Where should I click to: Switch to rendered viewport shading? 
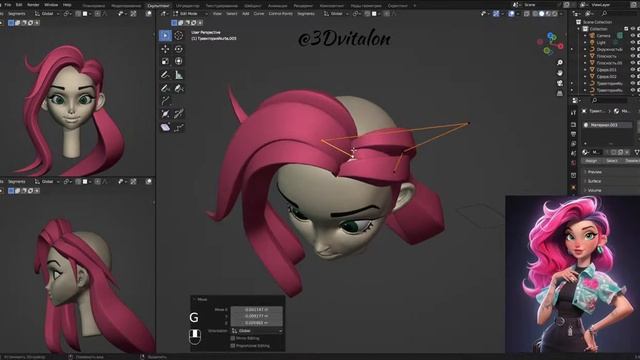555,13
